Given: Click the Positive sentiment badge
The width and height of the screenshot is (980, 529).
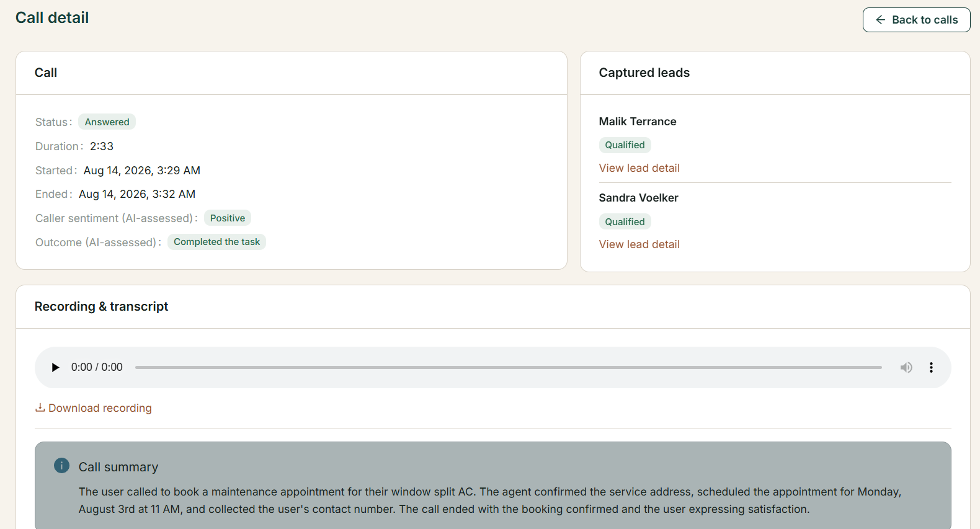Looking at the screenshot, I should pyautogui.click(x=227, y=218).
